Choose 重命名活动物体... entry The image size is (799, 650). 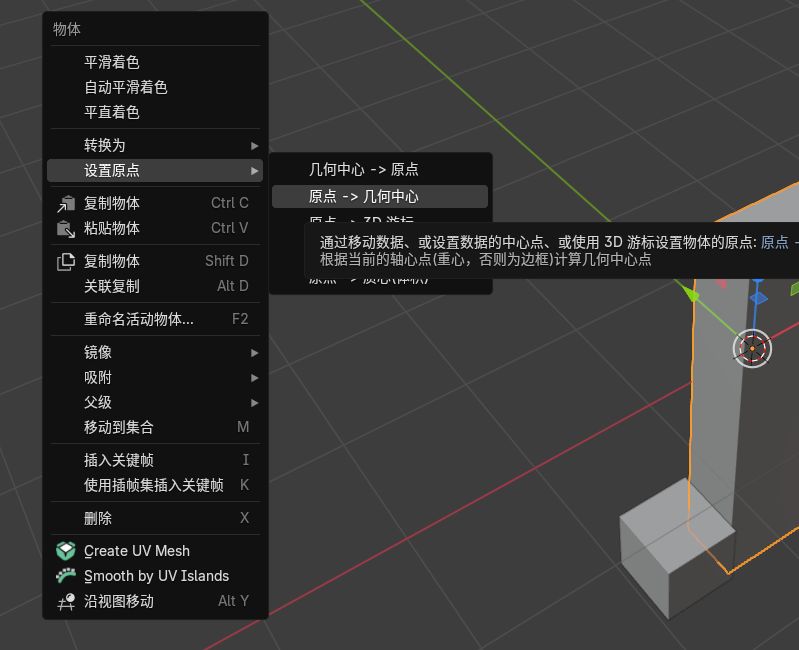(x=155, y=319)
